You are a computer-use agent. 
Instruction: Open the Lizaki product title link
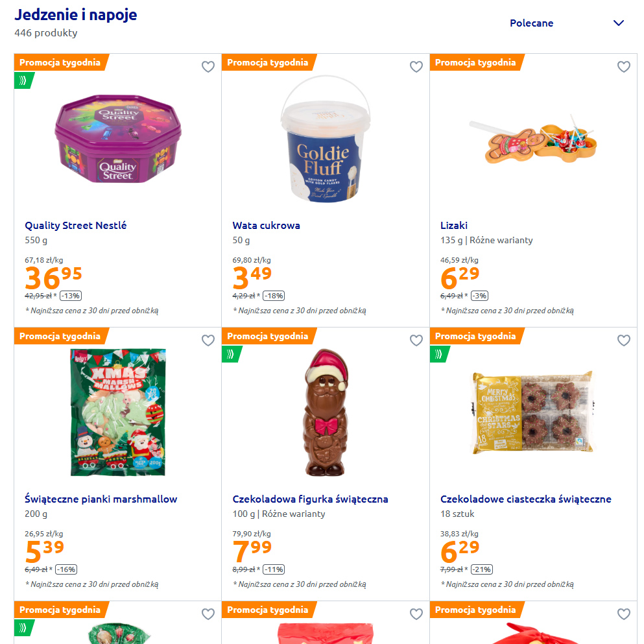(x=454, y=226)
